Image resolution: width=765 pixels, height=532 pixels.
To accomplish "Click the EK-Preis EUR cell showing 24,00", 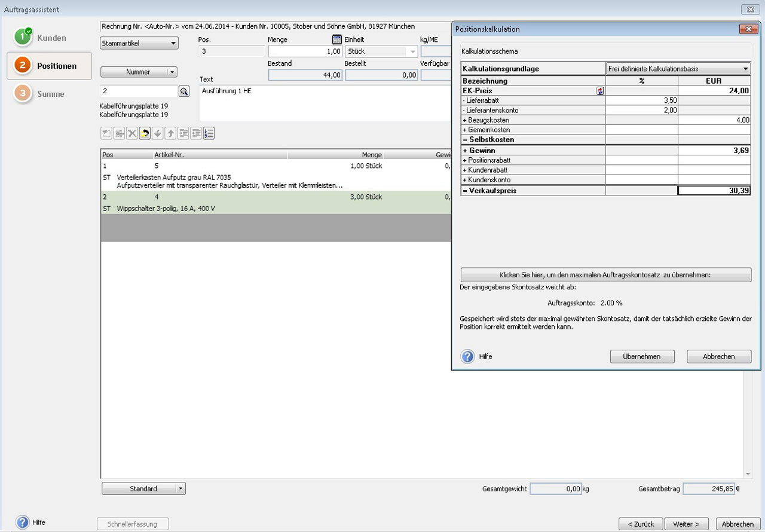I will click(x=714, y=91).
